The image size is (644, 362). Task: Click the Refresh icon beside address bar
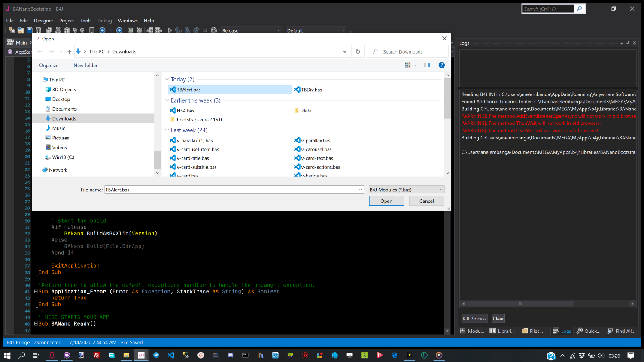[358, 51]
